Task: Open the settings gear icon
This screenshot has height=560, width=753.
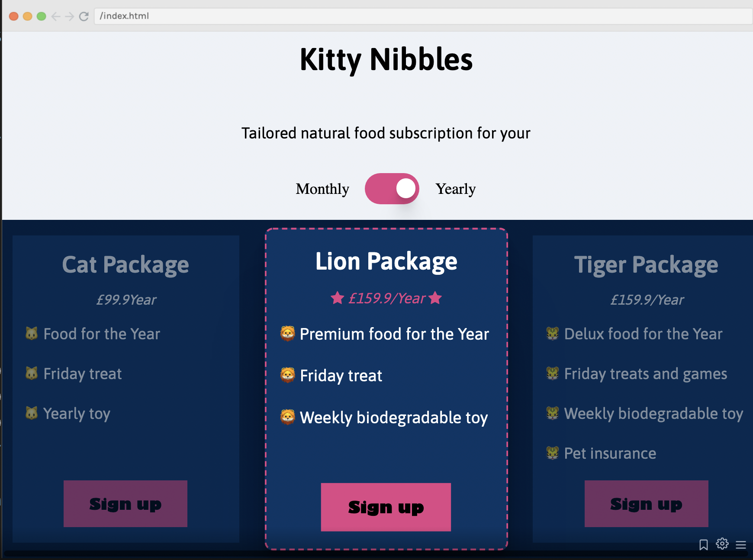Action: point(722,544)
